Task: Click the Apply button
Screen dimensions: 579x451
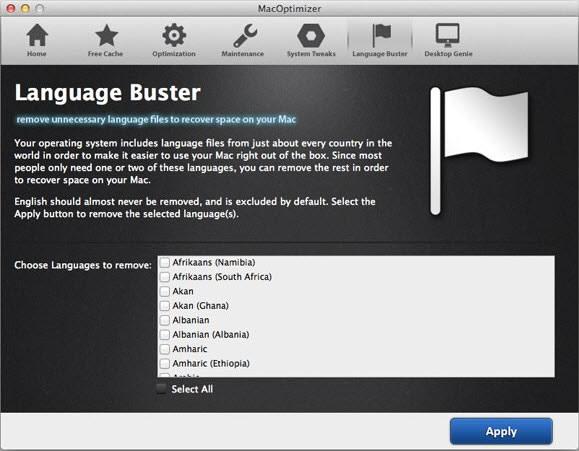Action: (501, 431)
